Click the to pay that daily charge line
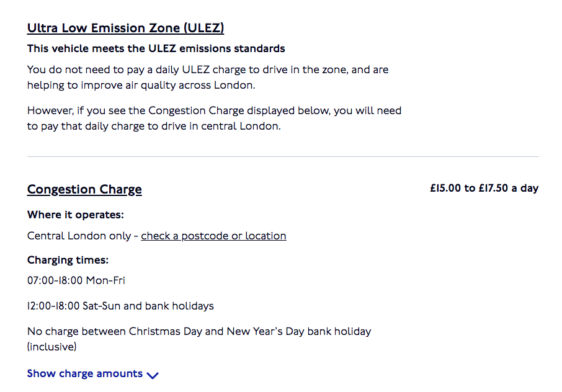562x392 pixels. click(154, 126)
